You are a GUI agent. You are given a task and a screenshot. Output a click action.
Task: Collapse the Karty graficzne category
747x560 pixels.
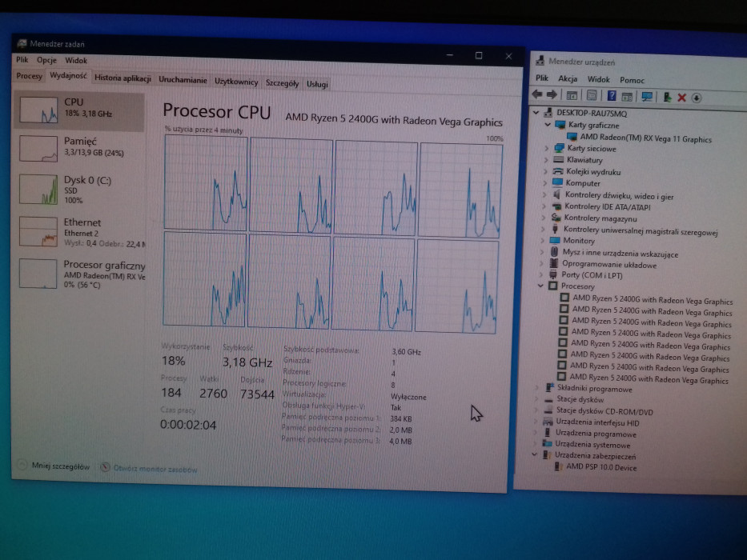click(x=548, y=125)
